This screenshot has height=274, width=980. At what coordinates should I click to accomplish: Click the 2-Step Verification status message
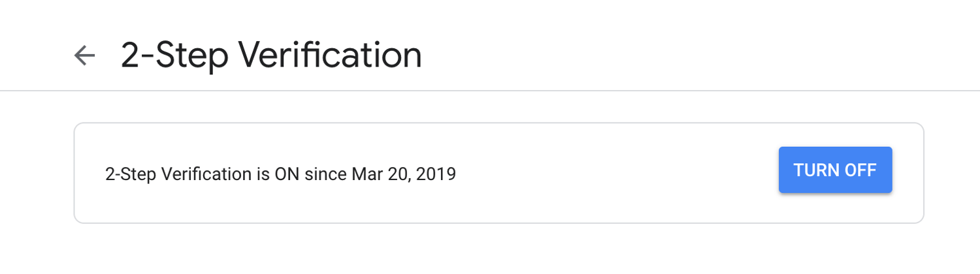pos(280,174)
